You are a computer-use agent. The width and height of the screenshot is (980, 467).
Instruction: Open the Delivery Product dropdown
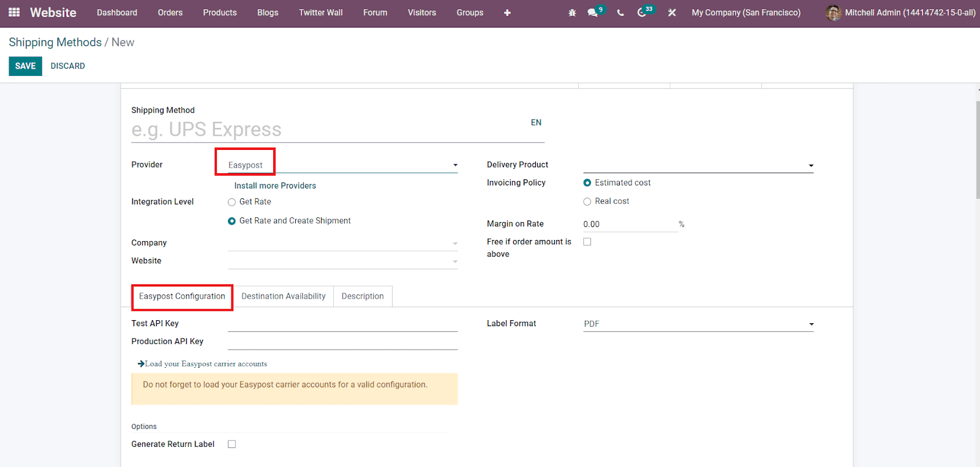(x=810, y=165)
